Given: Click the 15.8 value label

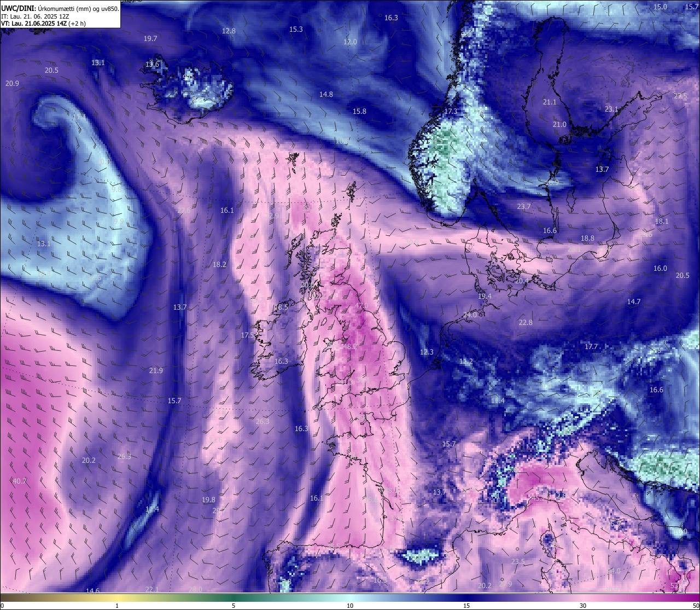Looking at the screenshot, I should click(x=359, y=112).
